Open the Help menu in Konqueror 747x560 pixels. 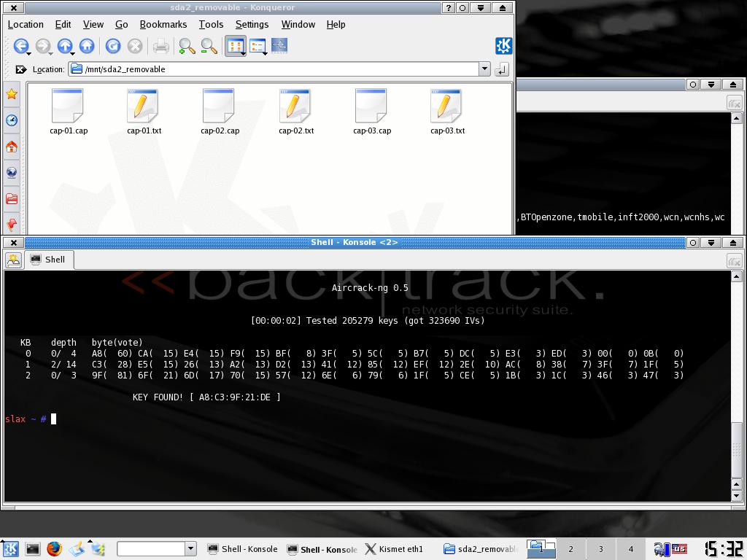coord(336,24)
